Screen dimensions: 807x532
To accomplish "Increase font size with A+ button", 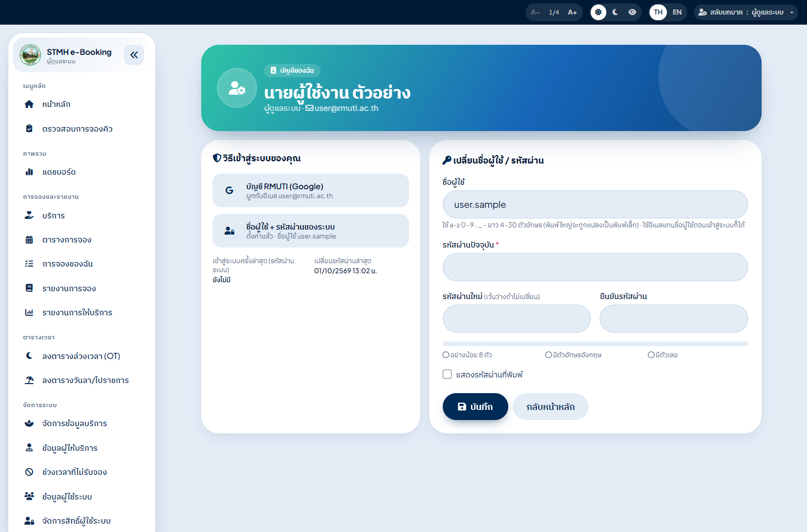I will click(x=572, y=12).
